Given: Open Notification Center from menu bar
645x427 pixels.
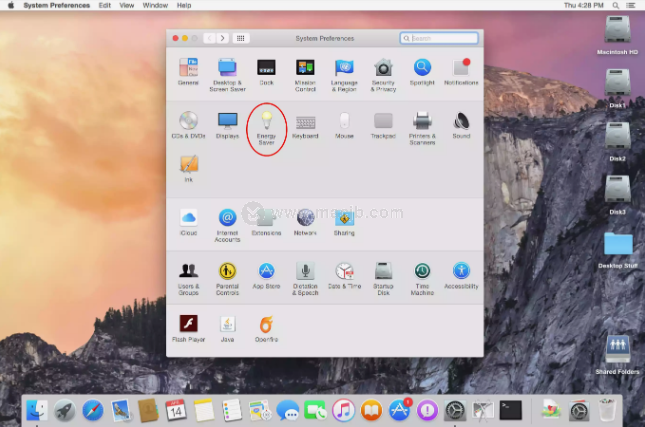Looking at the screenshot, I should click(x=630, y=5).
